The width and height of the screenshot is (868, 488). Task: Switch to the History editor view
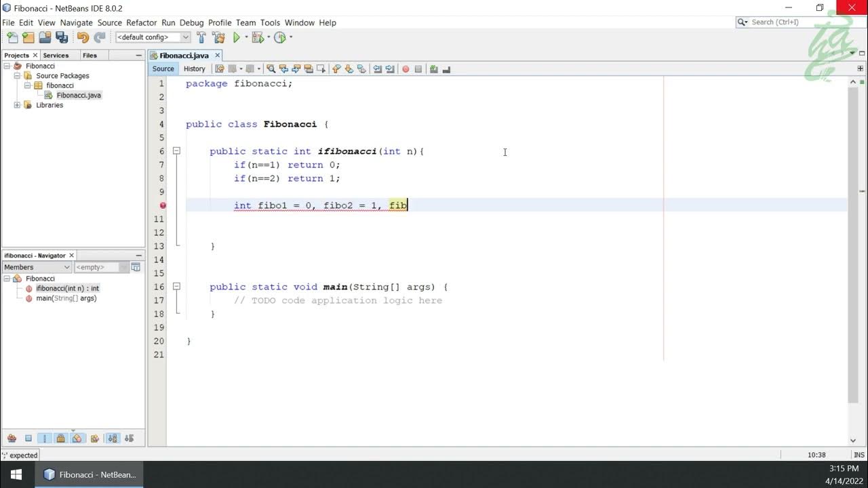coord(194,68)
